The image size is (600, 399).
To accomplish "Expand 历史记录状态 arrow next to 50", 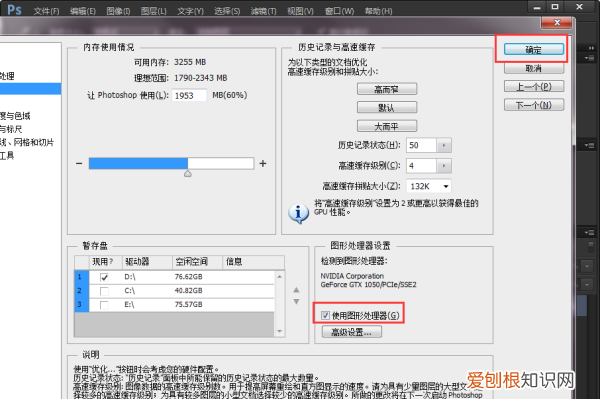I will pos(444,145).
